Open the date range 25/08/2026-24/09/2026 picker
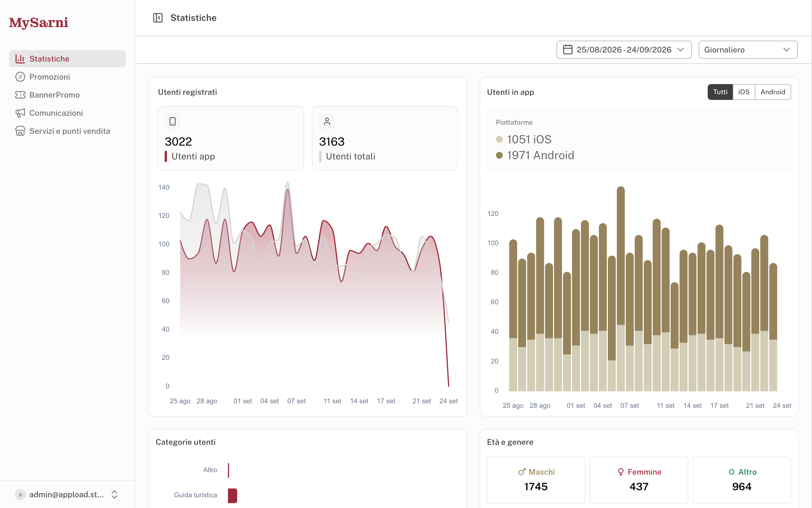812x508 pixels. 624,50
